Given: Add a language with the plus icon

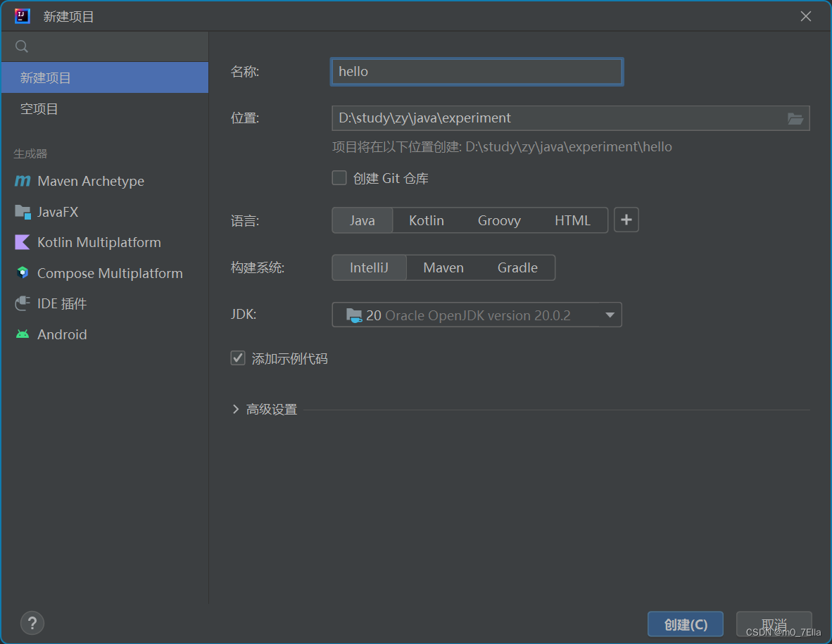Looking at the screenshot, I should tap(626, 220).
